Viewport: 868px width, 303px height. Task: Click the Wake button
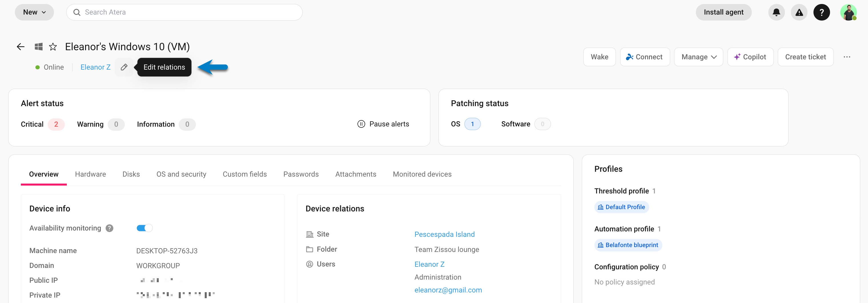599,57
